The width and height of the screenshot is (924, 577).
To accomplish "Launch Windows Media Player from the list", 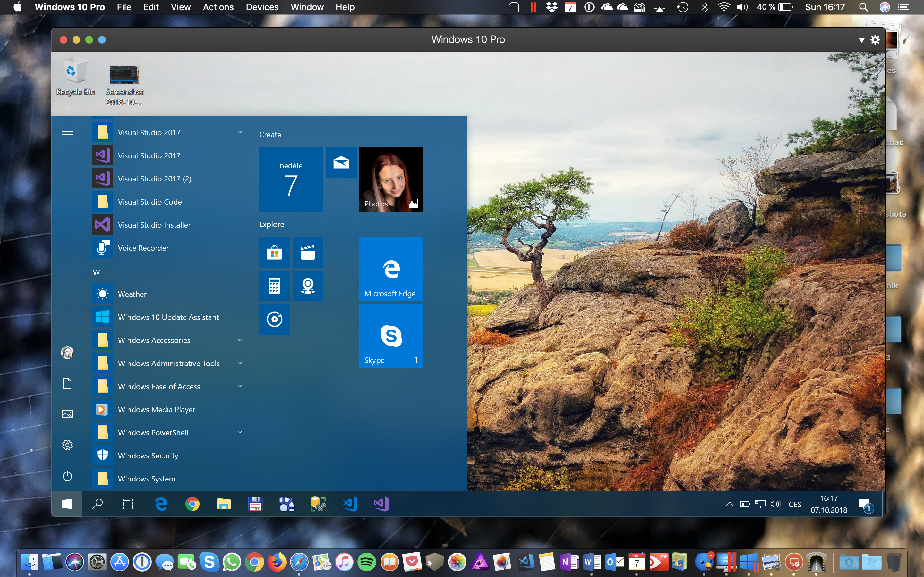I will click(x=157, y=409).
